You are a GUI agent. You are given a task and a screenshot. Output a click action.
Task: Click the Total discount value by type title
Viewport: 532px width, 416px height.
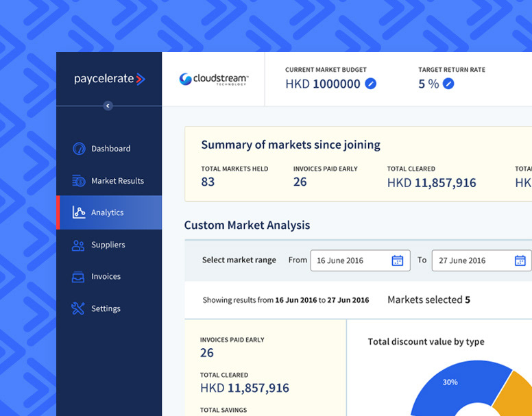pyautogui.click(x=426, y=342)
